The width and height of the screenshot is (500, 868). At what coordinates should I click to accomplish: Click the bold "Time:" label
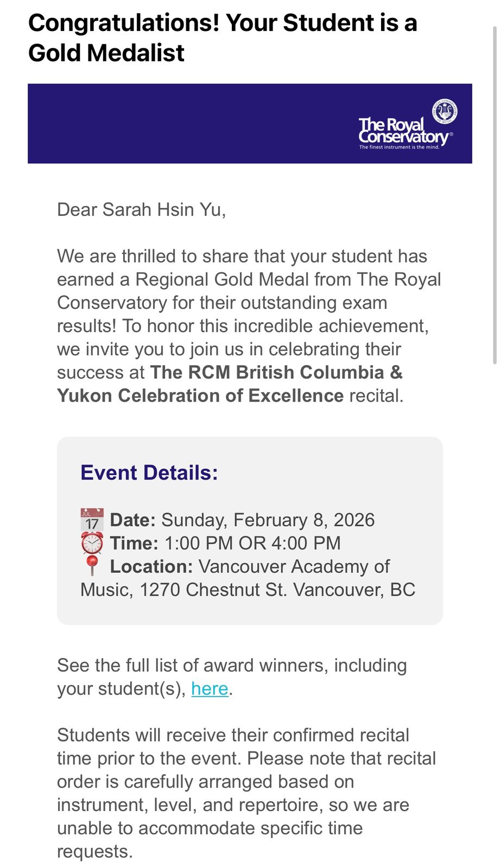pos(134,543)
